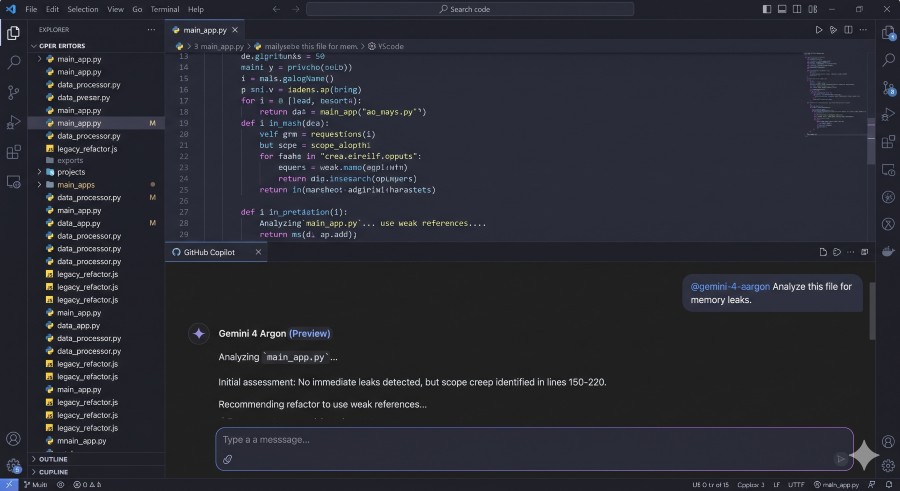Click the Muiti branch status item
Viewport: 900px width, 491px height.
pyautogui.click(x=36, y=485)
